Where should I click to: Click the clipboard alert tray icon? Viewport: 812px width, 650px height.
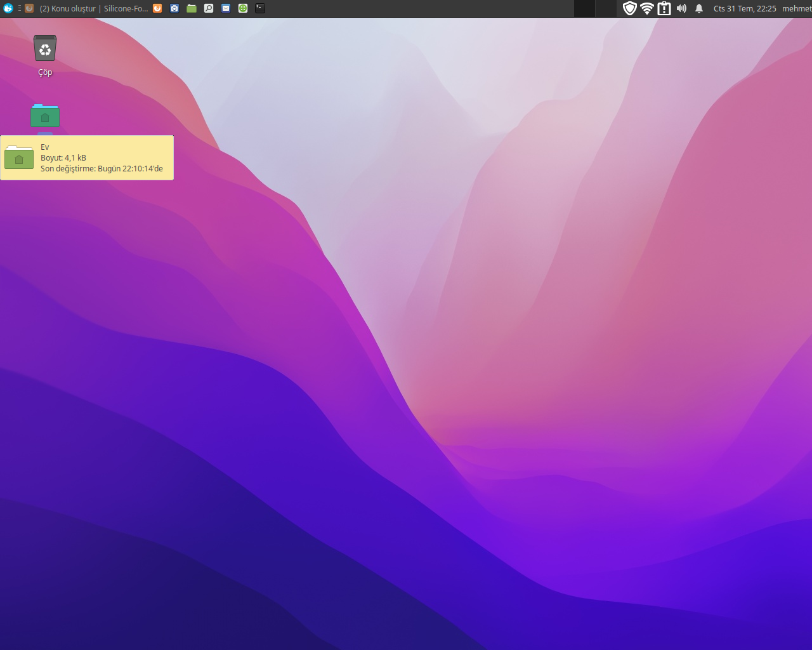664,8
